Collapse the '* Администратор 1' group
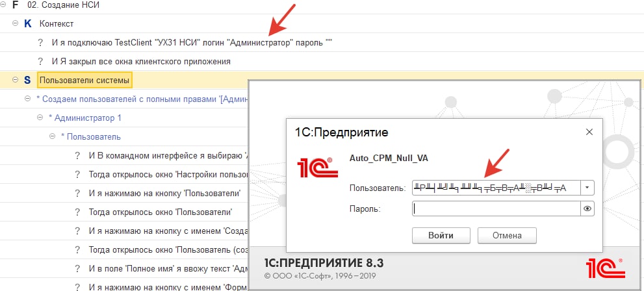 click(40, 118)
